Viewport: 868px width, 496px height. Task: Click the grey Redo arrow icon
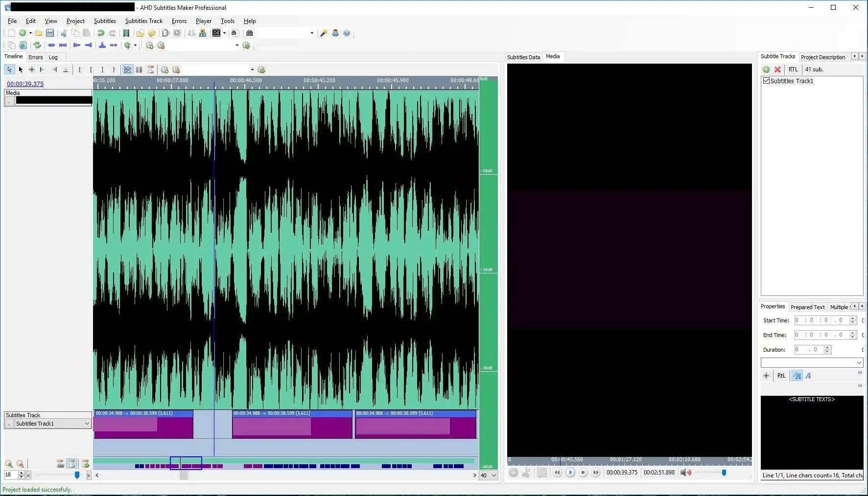point(112,33)
